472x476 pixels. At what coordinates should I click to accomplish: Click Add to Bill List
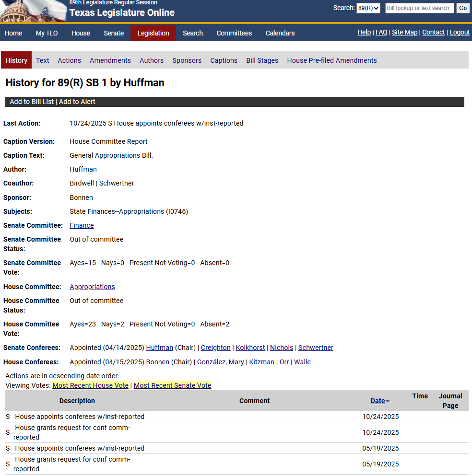(31, 102)
